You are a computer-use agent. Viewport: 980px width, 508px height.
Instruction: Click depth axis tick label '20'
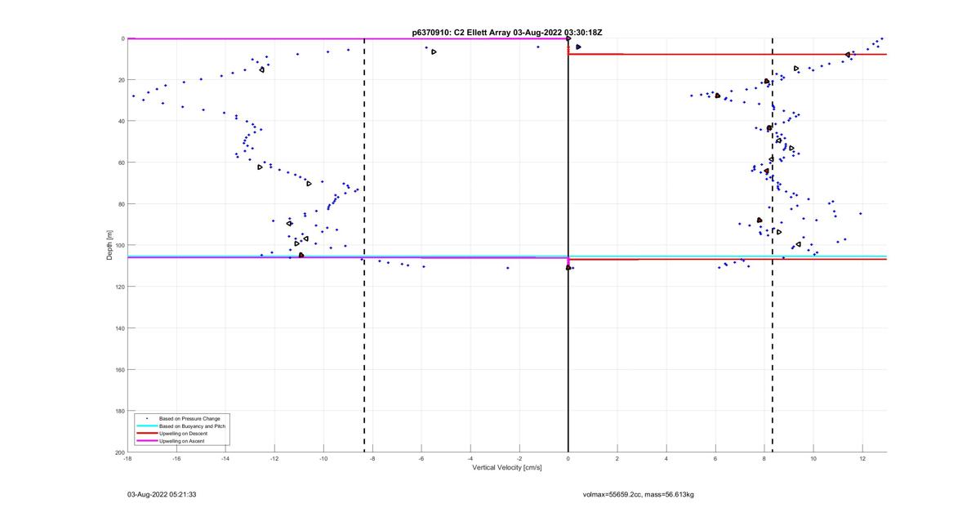tap(120, 80)
